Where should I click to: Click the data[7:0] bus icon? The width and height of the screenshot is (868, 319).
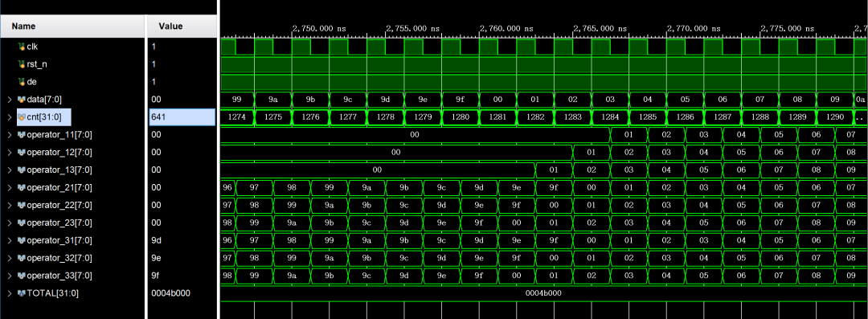coord(22,100)
